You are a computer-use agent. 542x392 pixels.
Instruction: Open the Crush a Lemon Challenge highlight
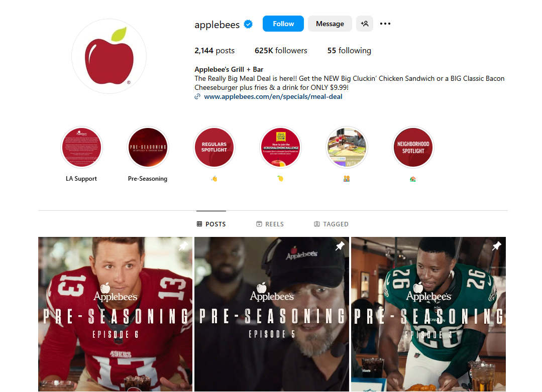pos(280,147)
